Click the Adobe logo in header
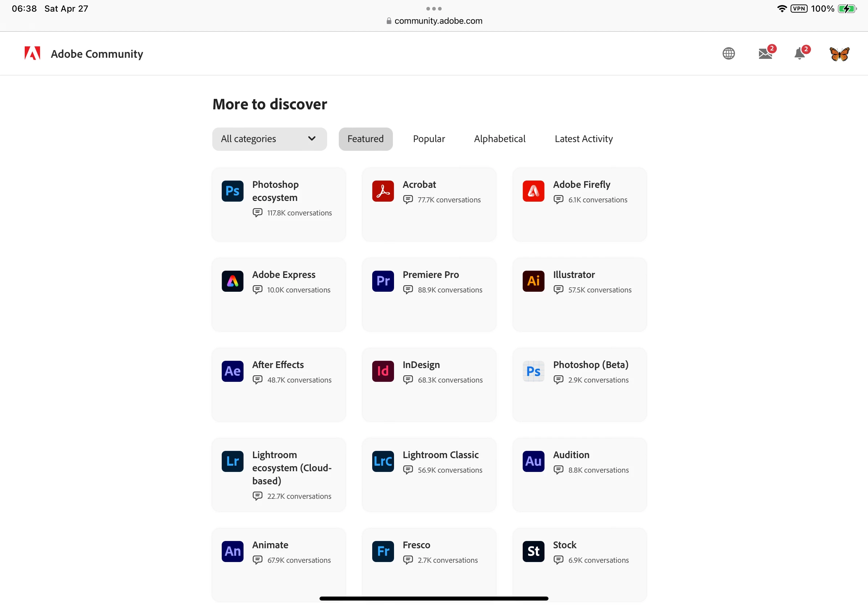Viewport: 868px width, 606px height. (32, 54)
